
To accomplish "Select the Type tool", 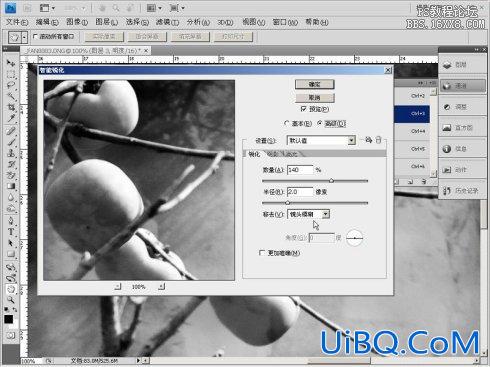I will click(11, 232).
